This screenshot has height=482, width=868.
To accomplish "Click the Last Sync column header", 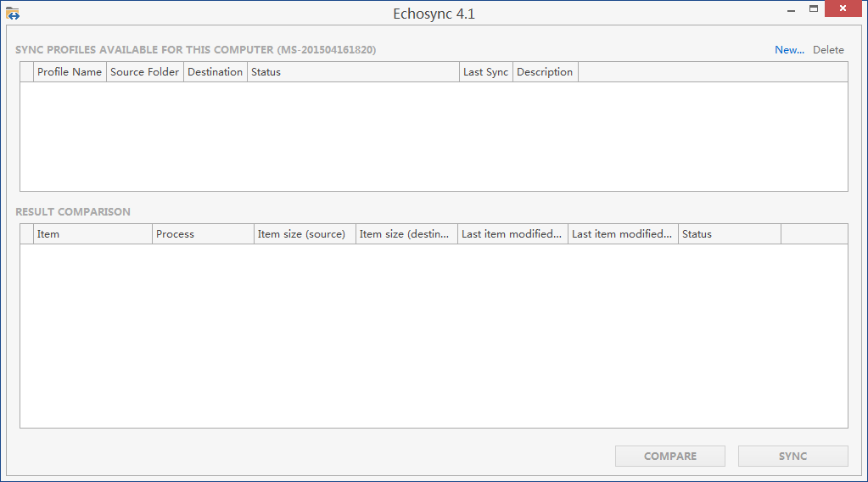I will (x=485, y=72).
